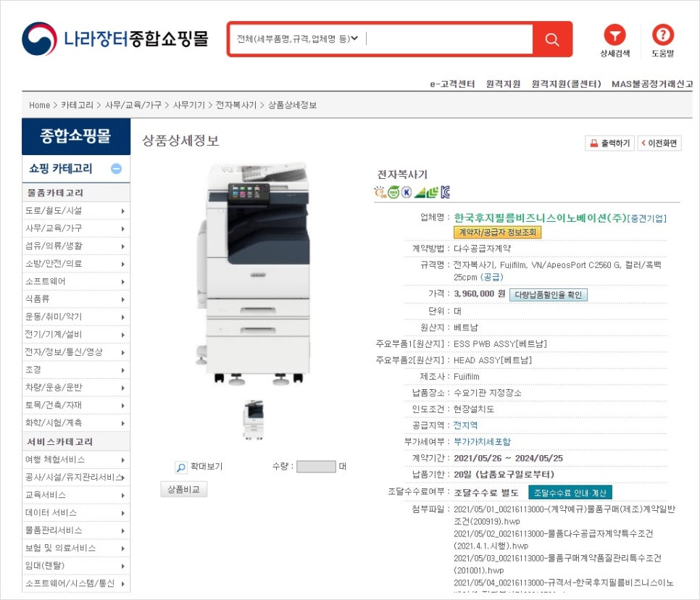Select 토목/건축/자재 category
Screen dimensions: 700x600
click(76, 405)
